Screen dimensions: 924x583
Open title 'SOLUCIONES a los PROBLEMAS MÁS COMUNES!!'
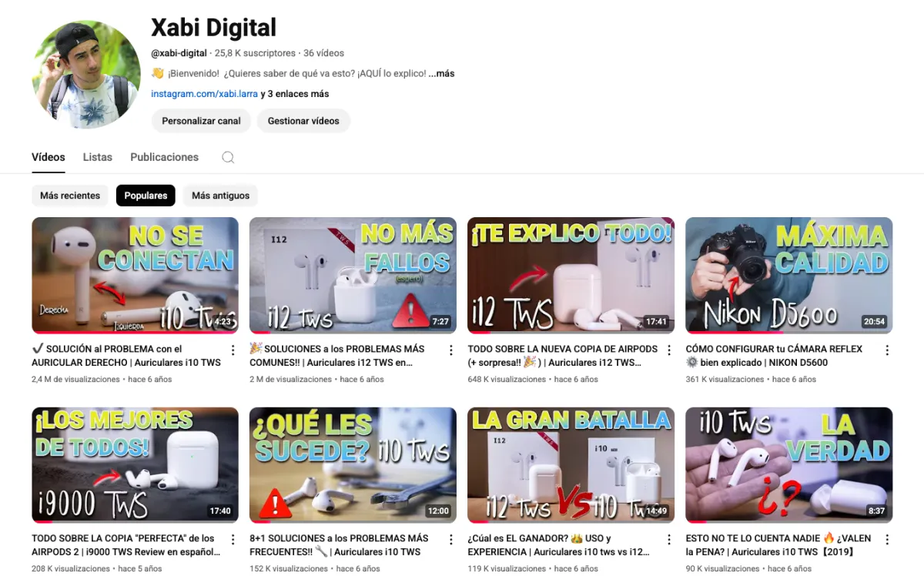click(x=337, y=356)
